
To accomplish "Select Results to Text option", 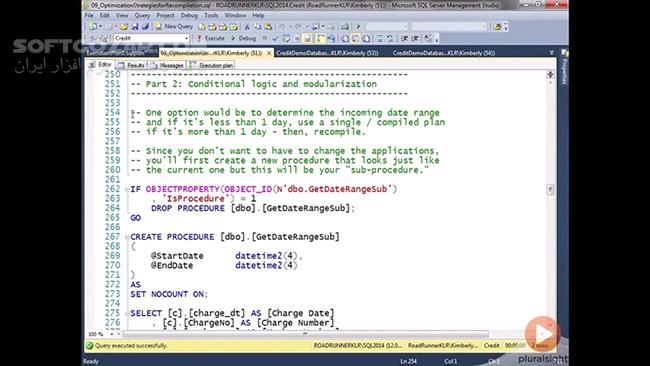I will 345,38.
